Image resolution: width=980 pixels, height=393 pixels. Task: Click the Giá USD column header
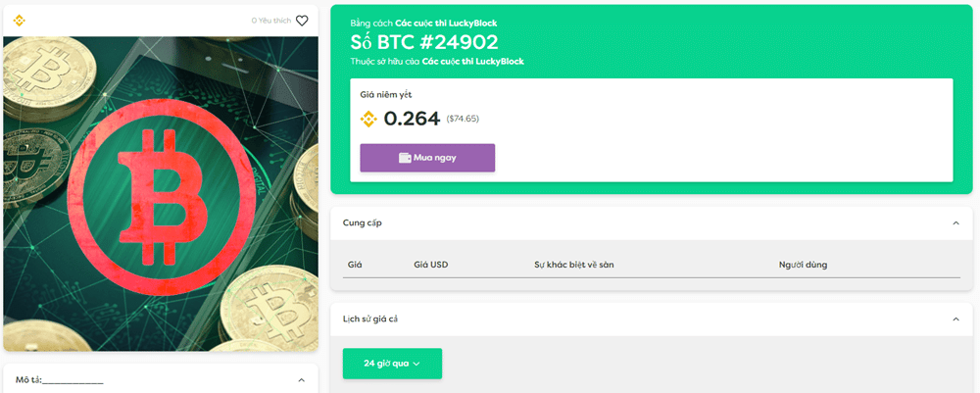(x=430, y=265)
